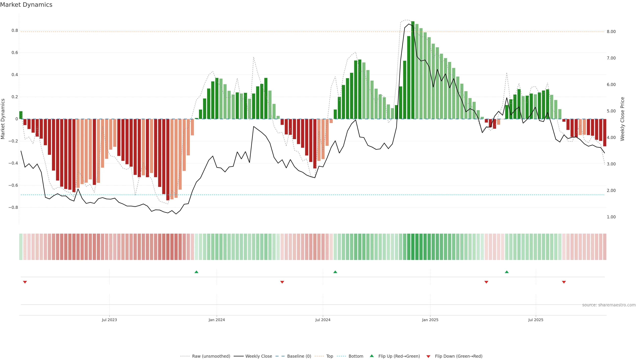Click the Market Dynamics chart title
Viewport: 644px width, 362px height.
26,5
